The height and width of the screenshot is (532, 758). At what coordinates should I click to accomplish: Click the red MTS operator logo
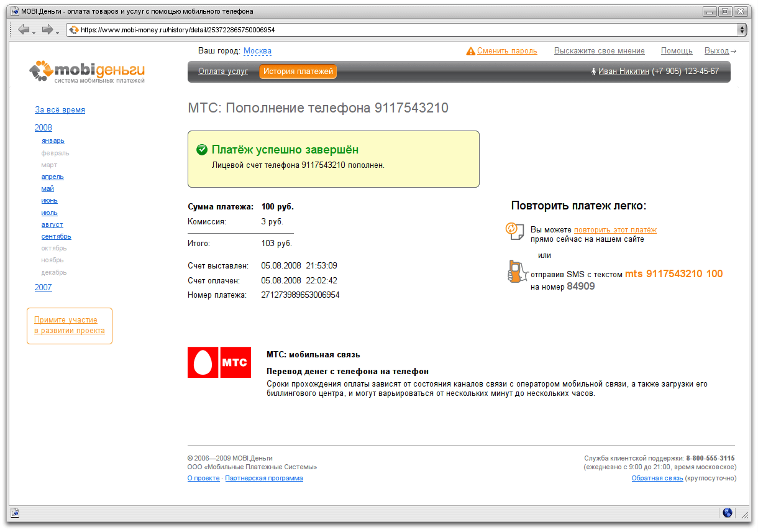(219, 362)
